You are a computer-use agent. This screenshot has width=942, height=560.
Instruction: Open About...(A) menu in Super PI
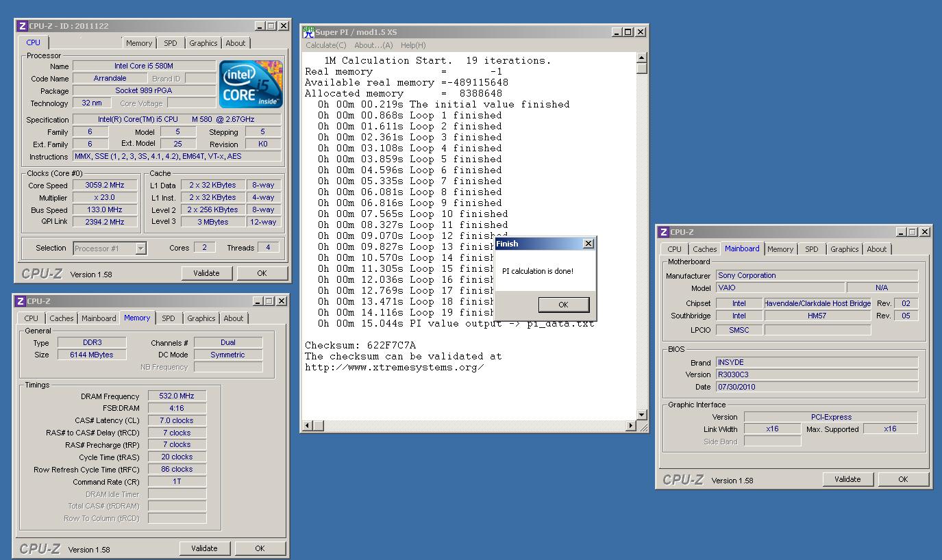(373, 45)
